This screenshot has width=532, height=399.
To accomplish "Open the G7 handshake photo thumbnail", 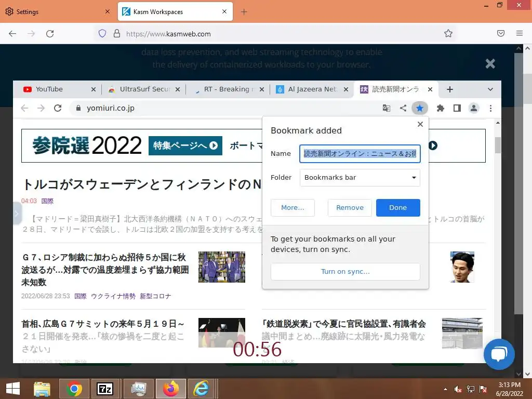I will 221,267.
